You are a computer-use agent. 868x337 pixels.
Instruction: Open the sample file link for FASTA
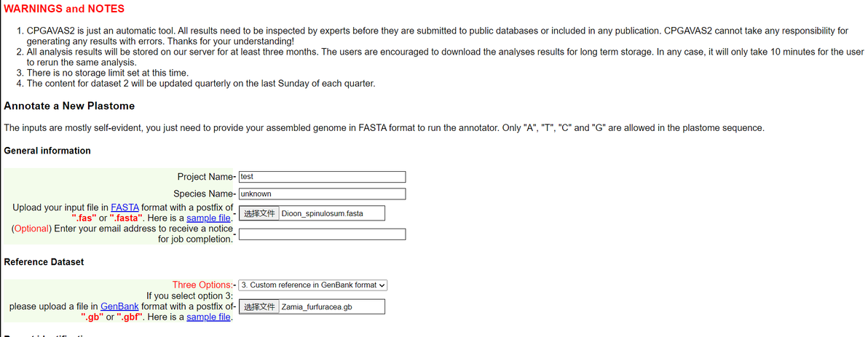pyautogui.click(x=208, y=218)
